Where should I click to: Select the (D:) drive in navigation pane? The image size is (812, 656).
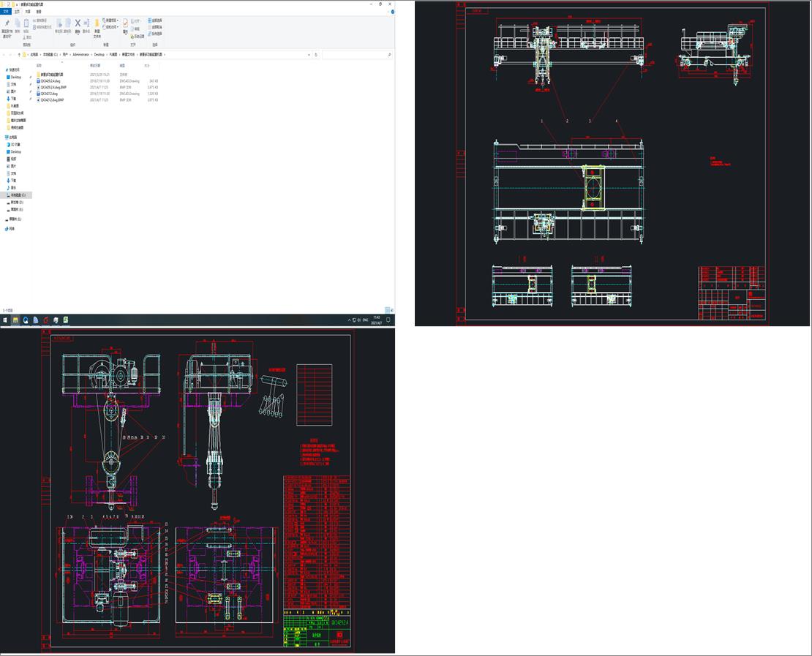[x=17, y=203]
